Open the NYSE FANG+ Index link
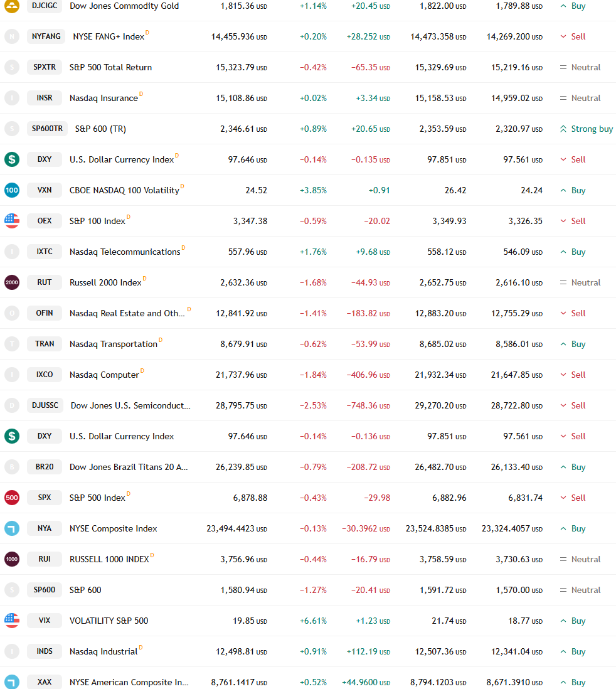The height and width of the screenshot is (689, 616). 109,37
